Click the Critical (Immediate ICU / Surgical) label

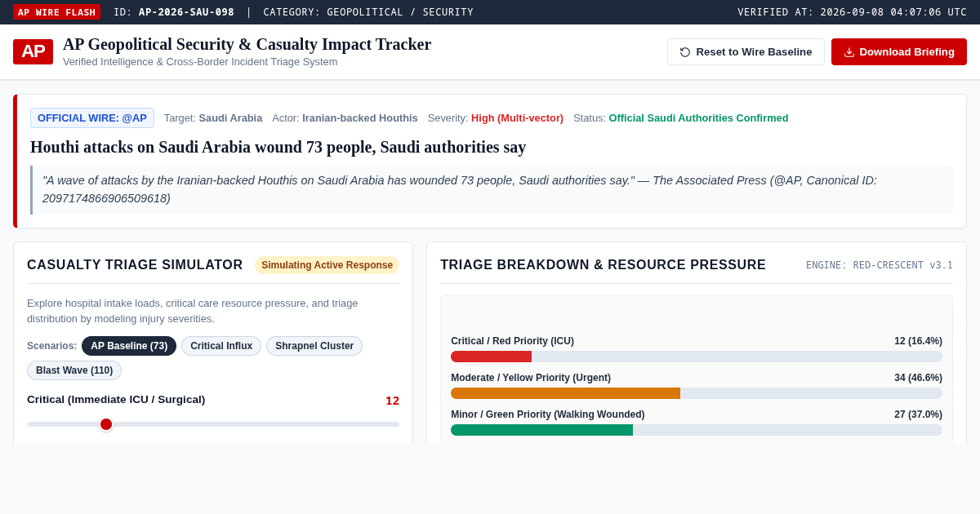click(116, 400)
